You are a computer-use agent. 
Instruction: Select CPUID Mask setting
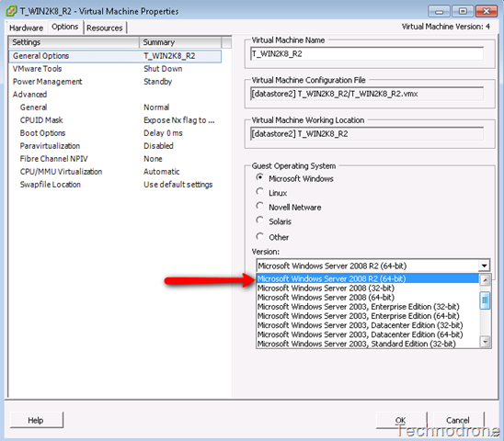[41, 120]
